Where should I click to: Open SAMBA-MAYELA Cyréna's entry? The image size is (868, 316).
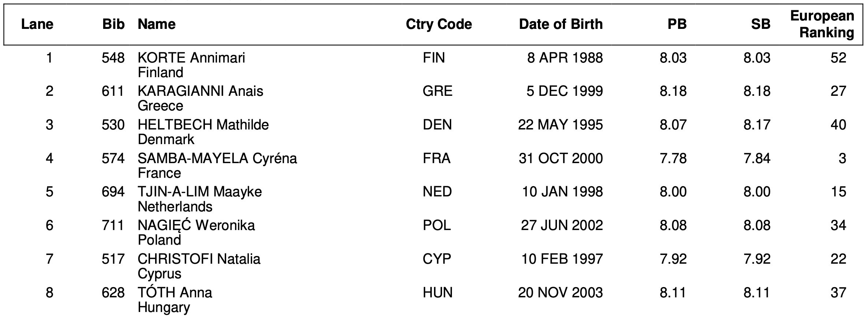217,158
